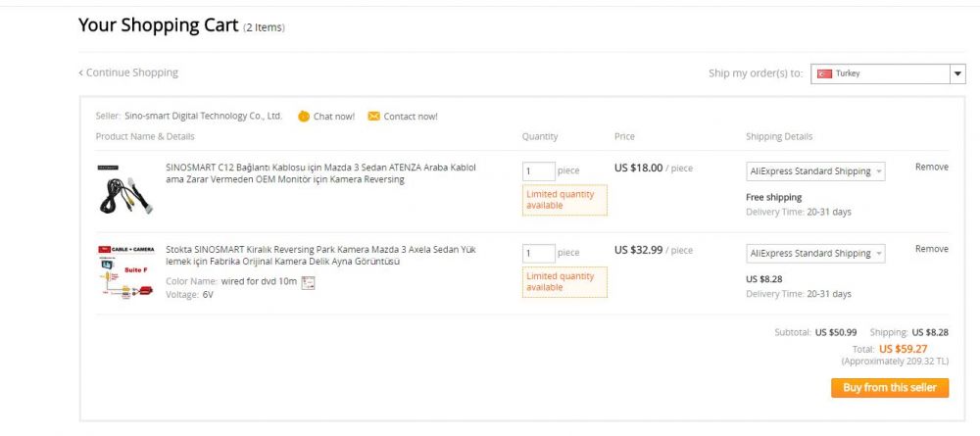The width and height of the screenshot is (980, 436).
Task: Click price US $18.00 text
Action: click(x=638, y=168)
